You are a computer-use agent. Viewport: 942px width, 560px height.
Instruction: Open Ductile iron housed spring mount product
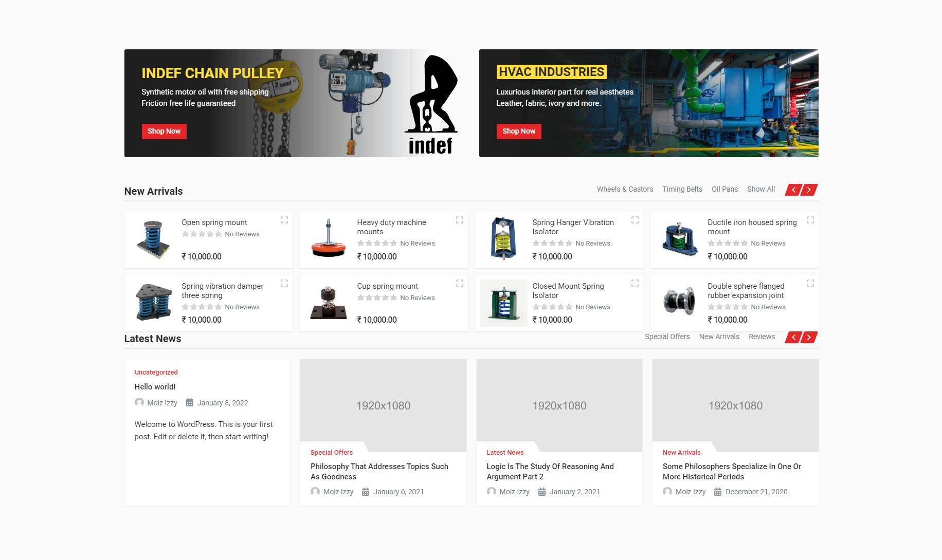(x=752, y=227)
